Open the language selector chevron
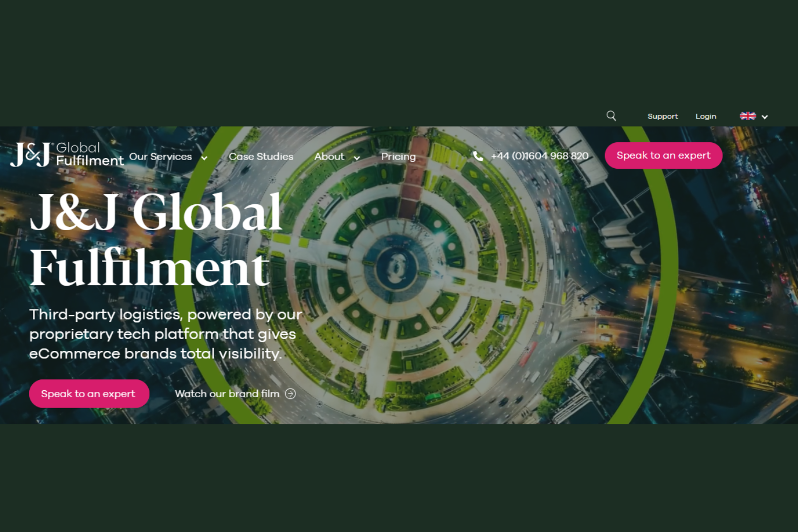This screenshot has width=798, height=532. pos(765,116)
